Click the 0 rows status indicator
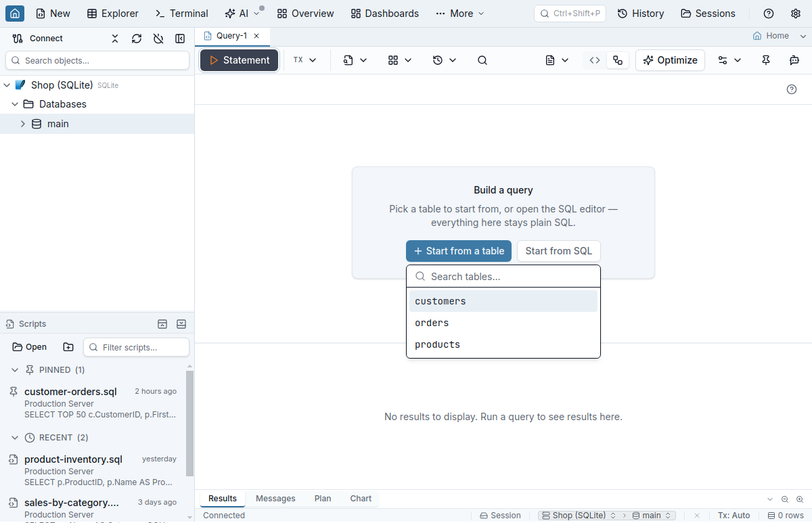This screenshot has width=812, height=523. (786, 516)
